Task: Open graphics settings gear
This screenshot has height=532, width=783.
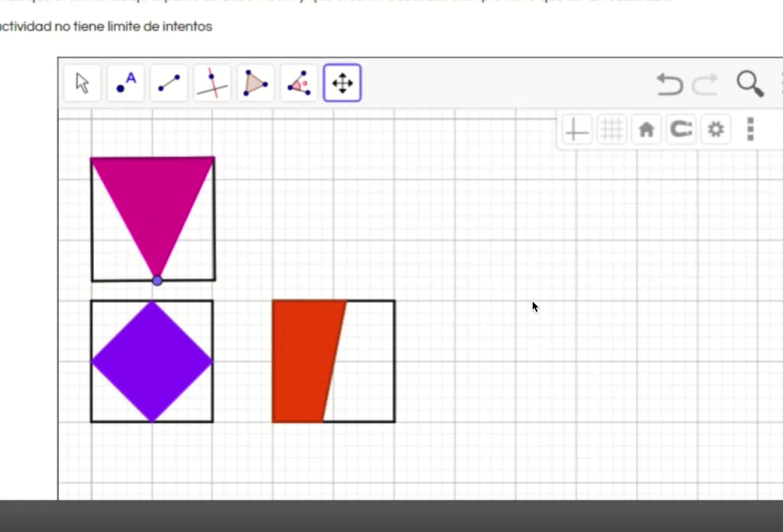Action: point(715,130)
